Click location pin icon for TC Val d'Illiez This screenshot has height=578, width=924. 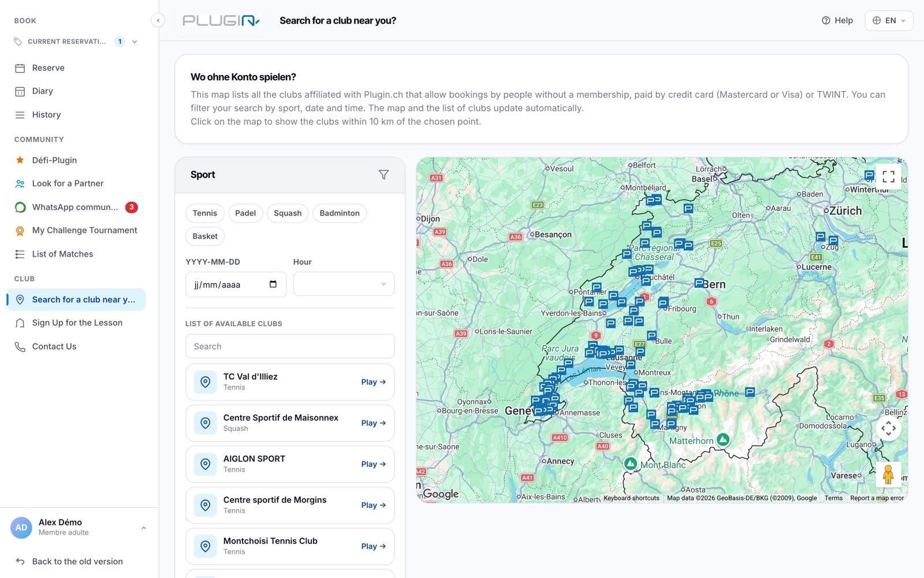coord(205,382)
